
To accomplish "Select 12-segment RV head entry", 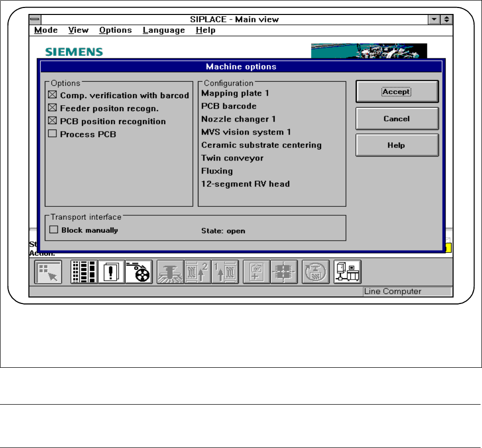I will pyautogui.click(x=245, y=184).
